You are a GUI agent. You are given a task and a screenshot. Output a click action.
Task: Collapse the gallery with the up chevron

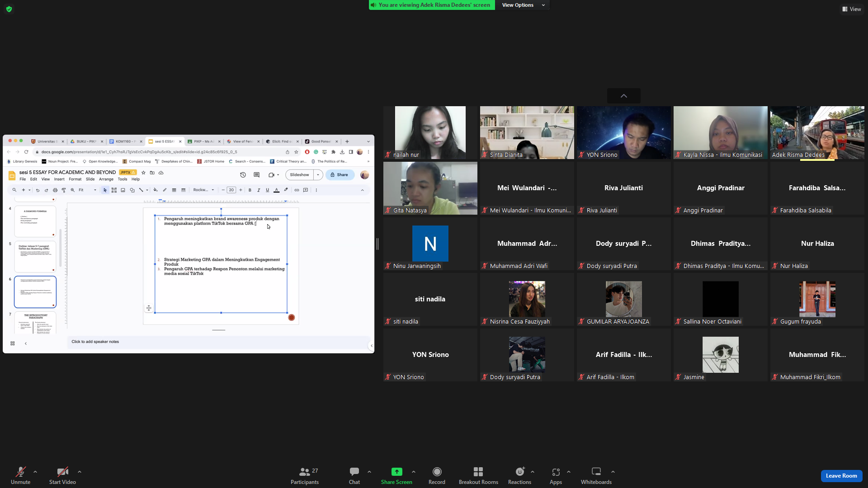[x=624, y=96]
